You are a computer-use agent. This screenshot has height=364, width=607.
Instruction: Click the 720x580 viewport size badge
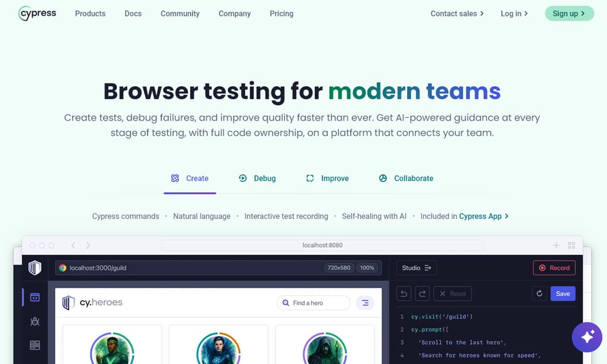click(x=339, y=268)
